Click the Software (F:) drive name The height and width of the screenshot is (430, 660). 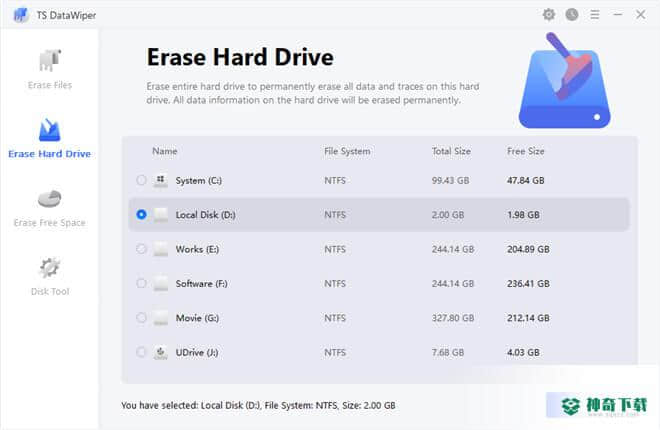(x=202, y=284)
